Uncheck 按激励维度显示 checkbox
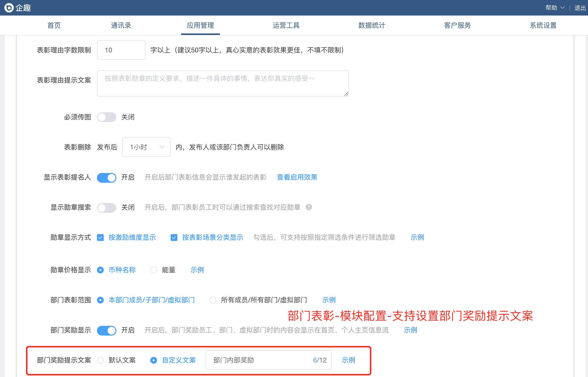The height and width of the screenshot is (377, 588). [100, 238]
